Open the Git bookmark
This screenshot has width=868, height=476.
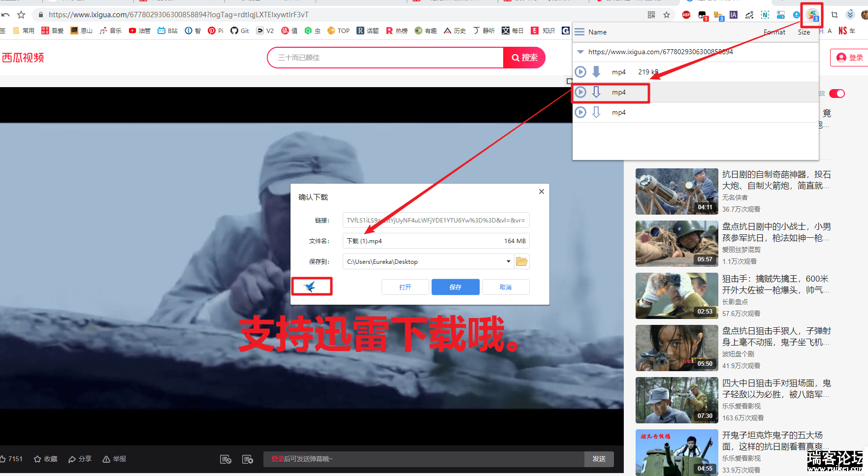(240, 31)
